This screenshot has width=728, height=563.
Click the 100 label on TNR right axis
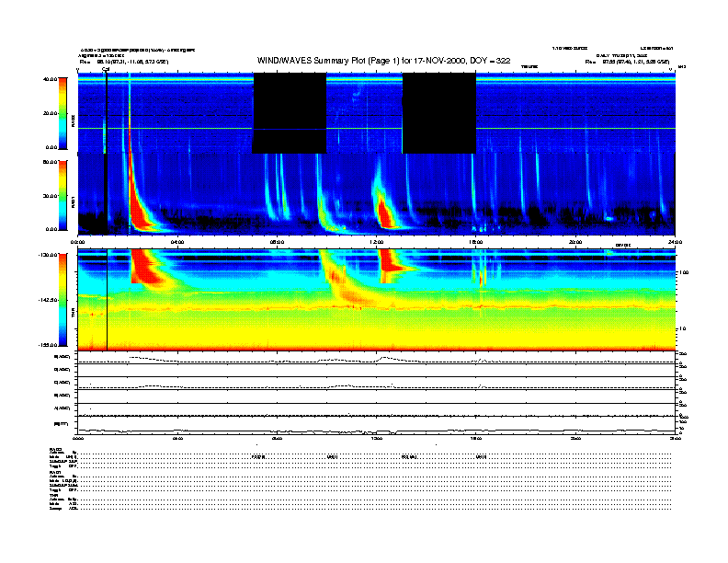click(684, 272)
